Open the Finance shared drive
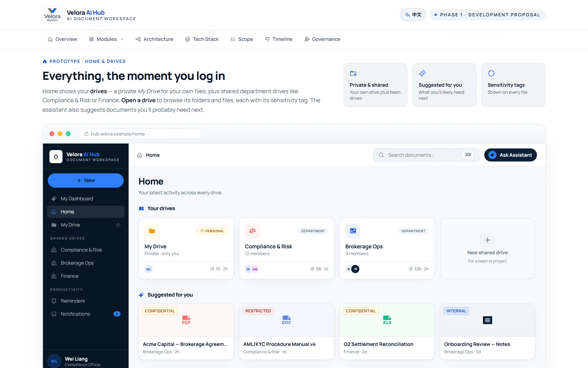Screen dimensions: 588x368 (x=86, y=276)
